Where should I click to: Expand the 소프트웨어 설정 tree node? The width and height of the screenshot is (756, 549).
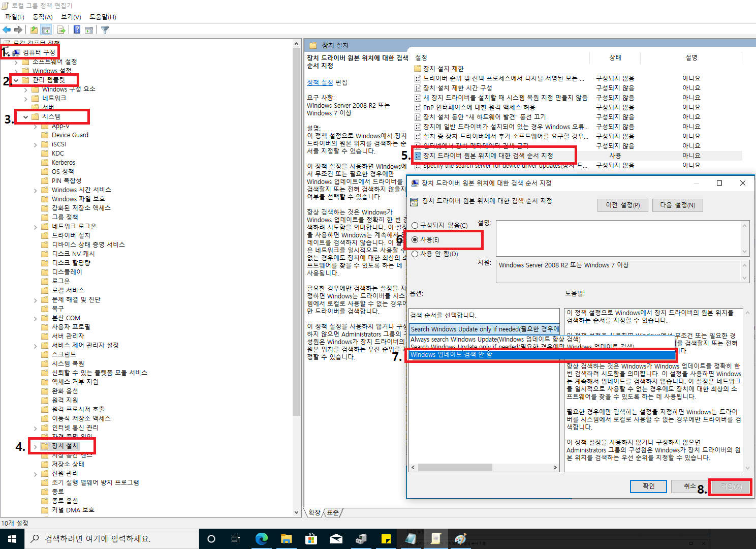pos(16,62)
